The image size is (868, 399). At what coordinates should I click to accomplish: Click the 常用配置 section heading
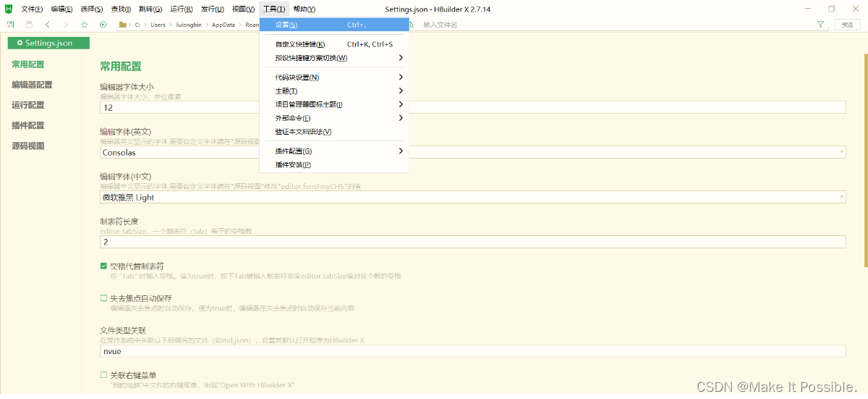coord(121,66)
